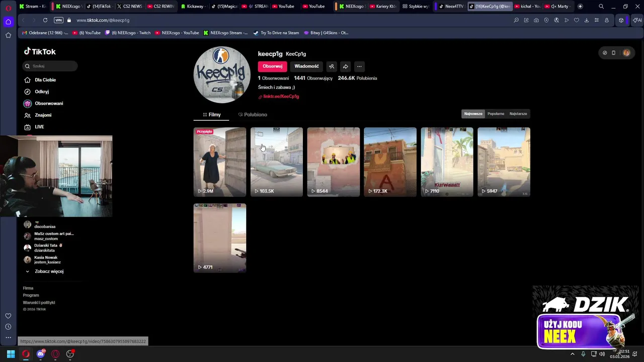This screenshot has width=644, height=362.
Task: Open video with 172.3K views
Action: [x=390, y=162]
